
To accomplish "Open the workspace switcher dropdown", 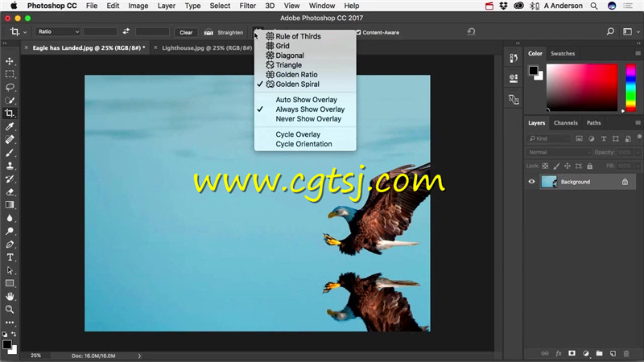I will click(x=630, y=31).
